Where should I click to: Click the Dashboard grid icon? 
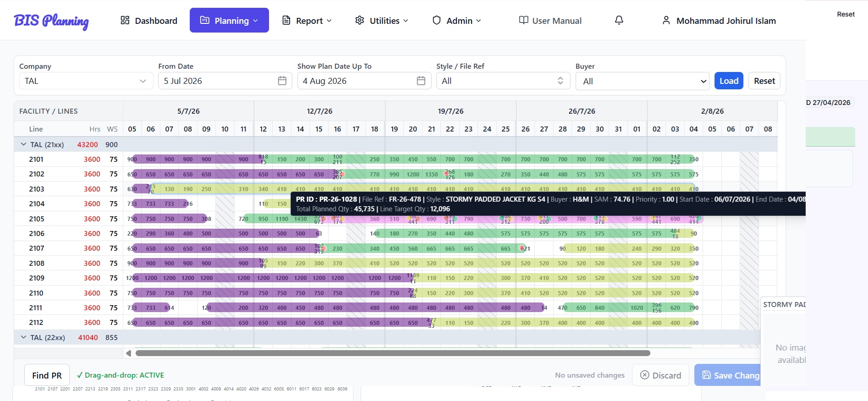[x=125, y=20]
